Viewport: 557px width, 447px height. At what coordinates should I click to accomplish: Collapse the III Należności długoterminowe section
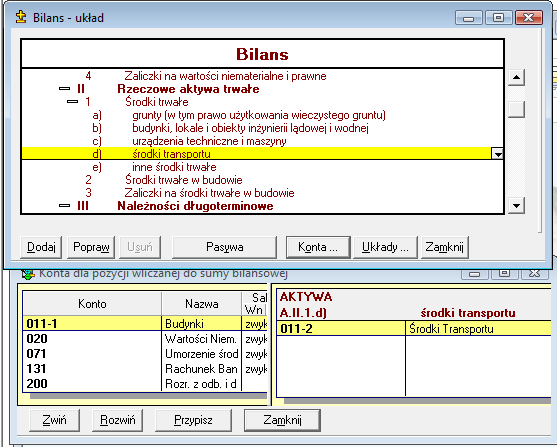[64, 205]
